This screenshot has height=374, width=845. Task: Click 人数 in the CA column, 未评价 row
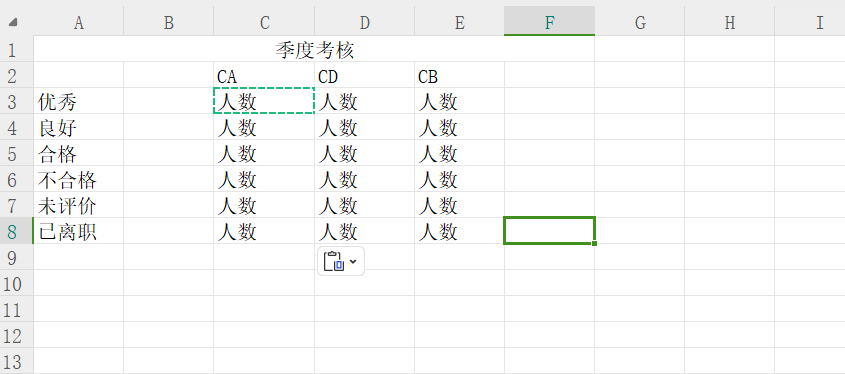pyautogui.click(x=264, y=205)
